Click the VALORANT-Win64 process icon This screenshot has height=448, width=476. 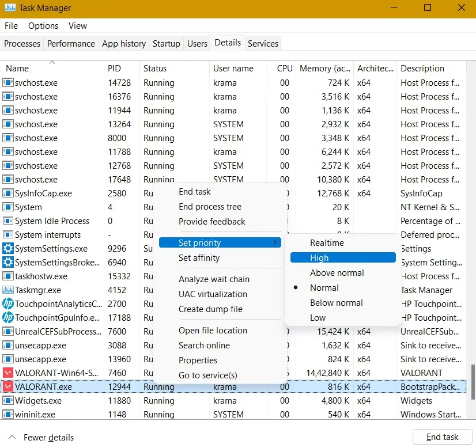(8, 373)
